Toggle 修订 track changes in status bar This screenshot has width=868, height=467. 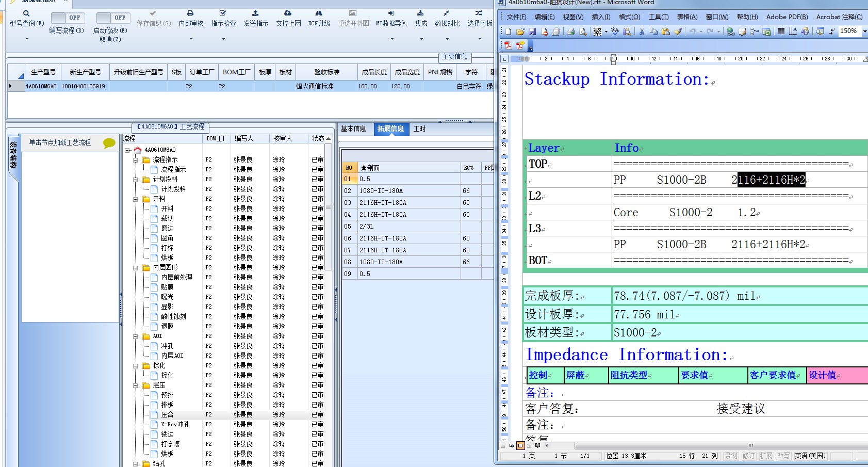748,456
